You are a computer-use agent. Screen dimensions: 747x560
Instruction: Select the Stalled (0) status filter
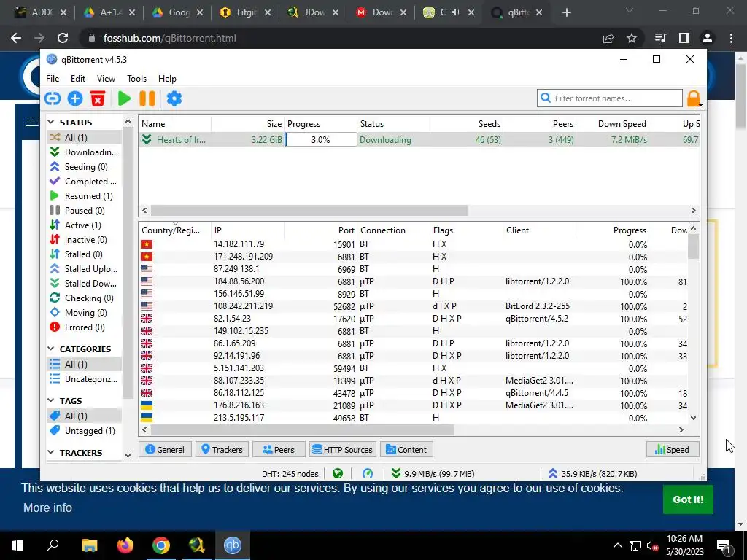pos(84,254)
